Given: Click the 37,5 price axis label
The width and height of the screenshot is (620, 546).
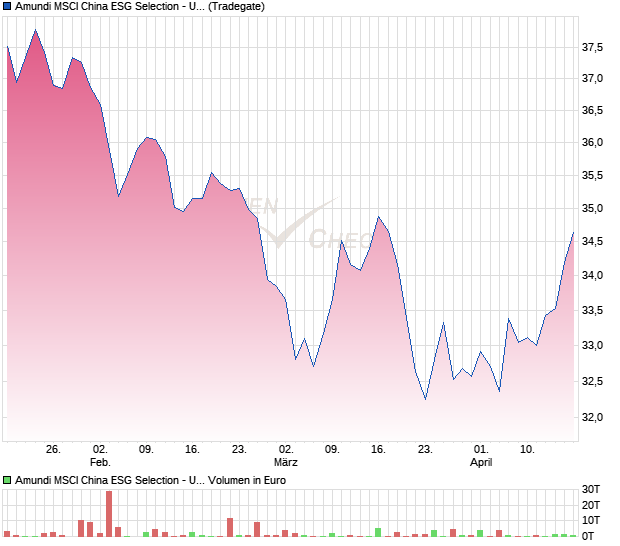Looking at the screenshot, I should 593,48.
